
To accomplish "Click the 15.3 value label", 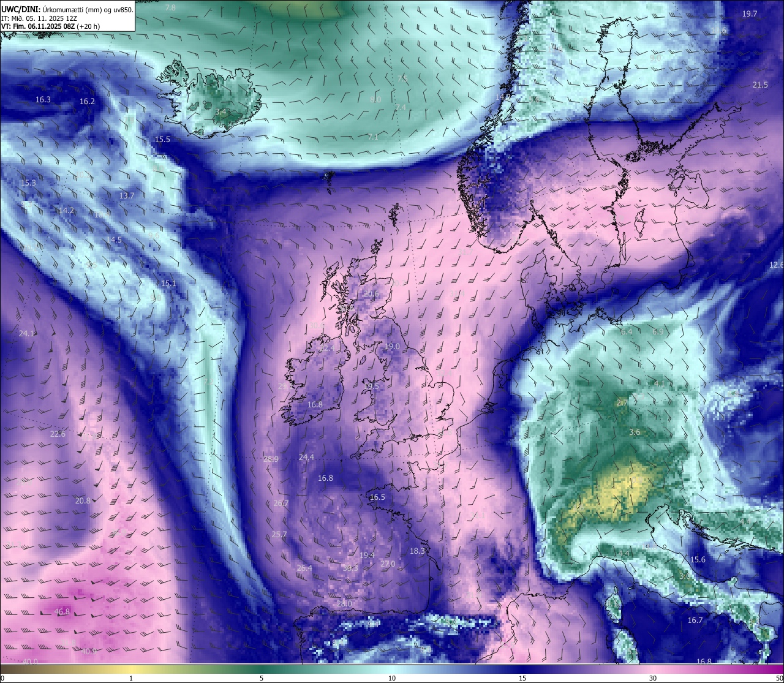I will click(28, 183).
